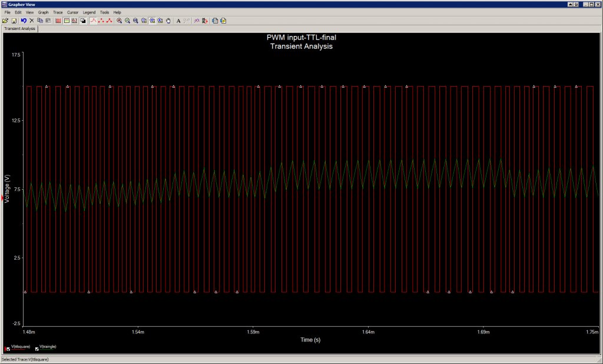This screenshot has height=364, width=603.
Task: Click the Save floppy disk icon
Action: coord(14,21)
